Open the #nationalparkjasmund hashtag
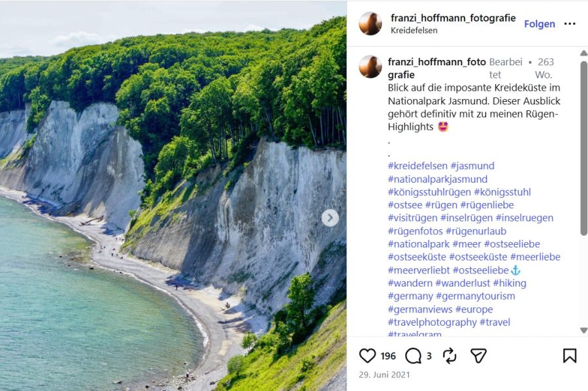Viewport: 588px width, 391px height. tap(438, 179)
